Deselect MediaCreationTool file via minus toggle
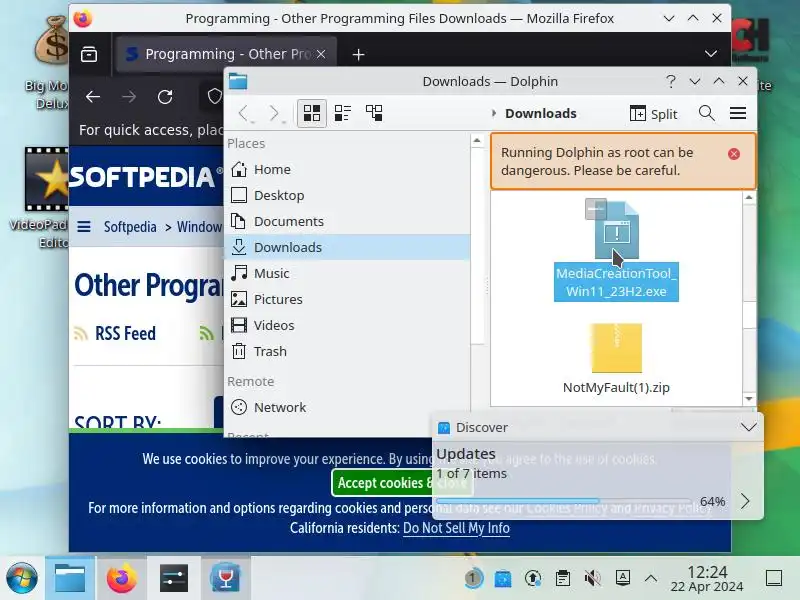Viewport: 800px width, 600px height. pos(595,209)
